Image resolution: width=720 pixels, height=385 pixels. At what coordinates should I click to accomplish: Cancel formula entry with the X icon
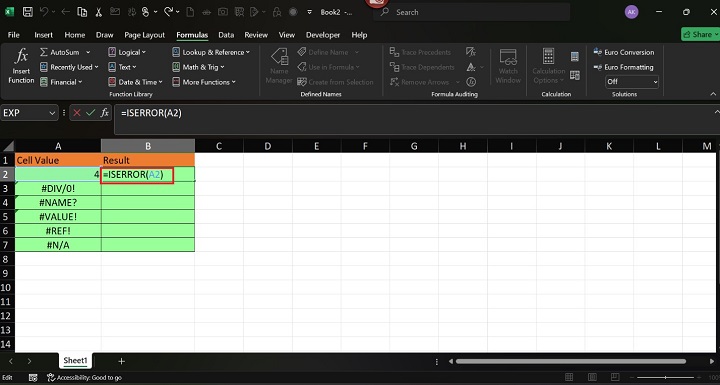77,113
